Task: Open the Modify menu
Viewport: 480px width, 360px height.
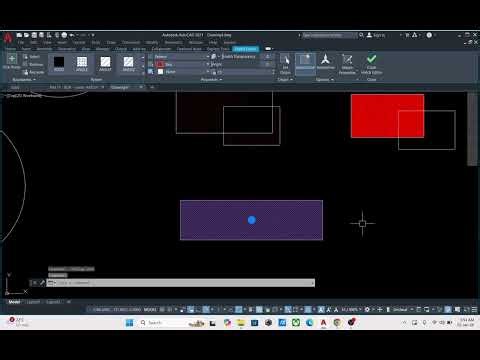Action: point(152,42)
